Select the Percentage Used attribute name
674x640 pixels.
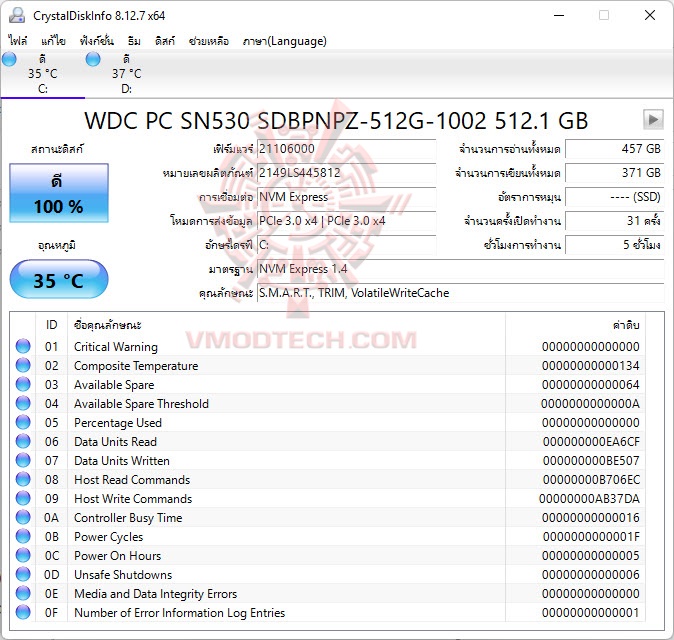pos(118,423)
